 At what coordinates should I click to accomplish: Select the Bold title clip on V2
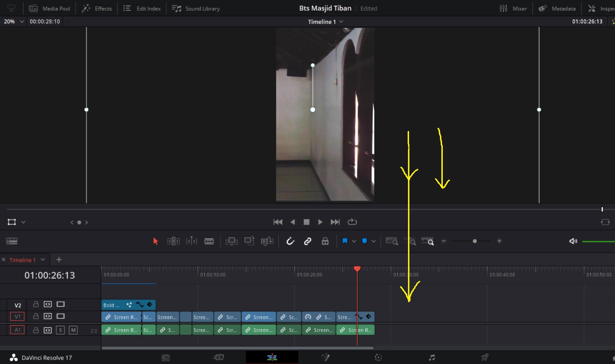(x=129, y=305)
